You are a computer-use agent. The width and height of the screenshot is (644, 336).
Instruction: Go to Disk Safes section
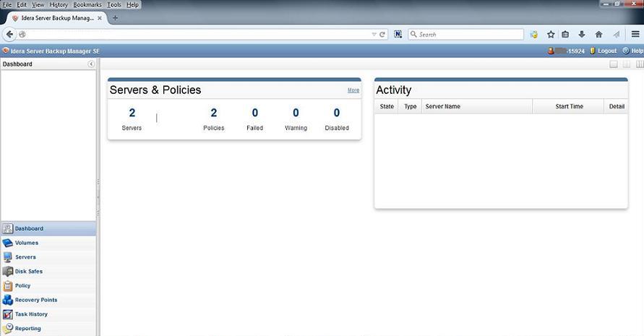tap(29, 271)
